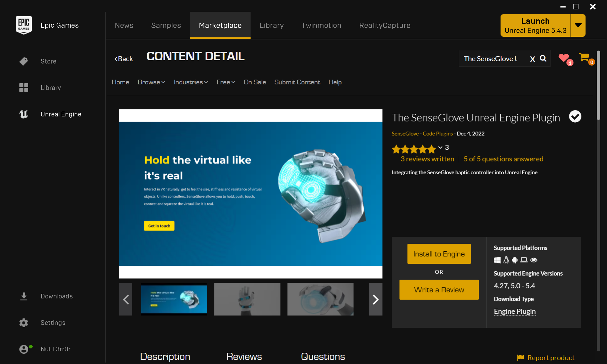
Task: Select the Marketplace tab
Action: click(220, 25)
